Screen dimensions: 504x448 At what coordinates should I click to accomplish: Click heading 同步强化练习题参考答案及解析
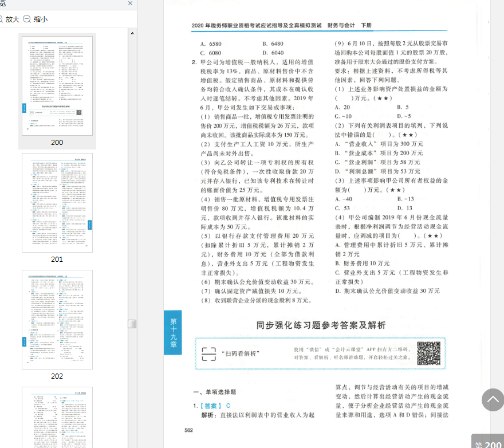pos(321,325)
